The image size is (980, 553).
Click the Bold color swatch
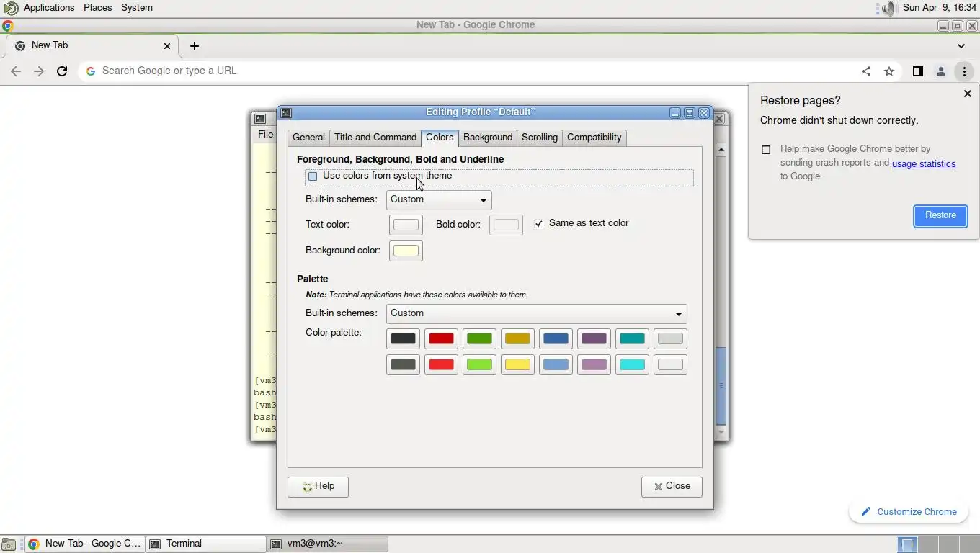[x=506, y=225]
